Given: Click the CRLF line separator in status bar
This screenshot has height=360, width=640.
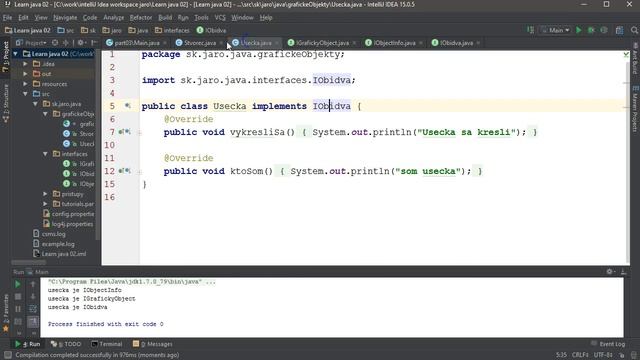Looking at the screenshot, I should (x=580, y=355).
